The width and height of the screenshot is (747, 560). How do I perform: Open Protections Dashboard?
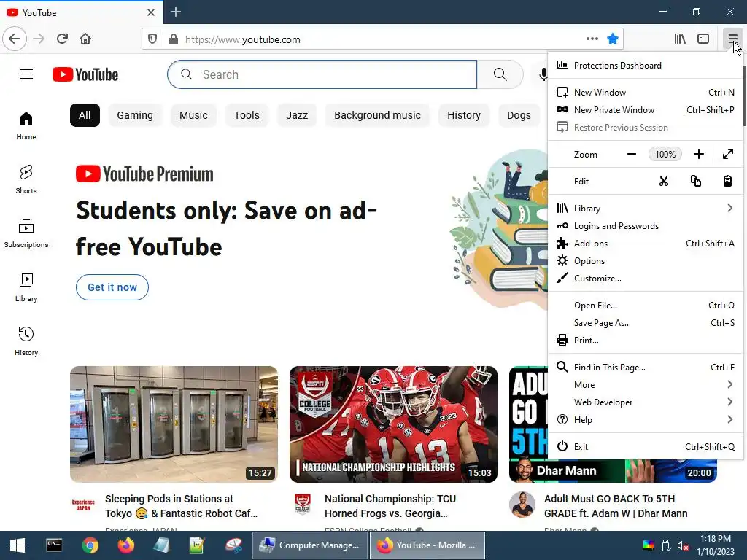click(646, 65)
